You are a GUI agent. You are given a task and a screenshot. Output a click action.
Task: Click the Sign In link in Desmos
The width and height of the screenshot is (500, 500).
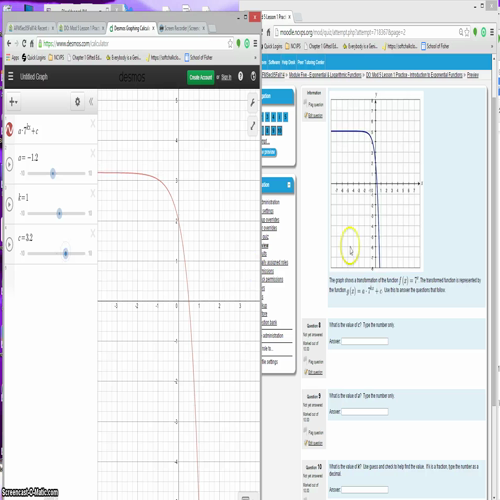226,77
